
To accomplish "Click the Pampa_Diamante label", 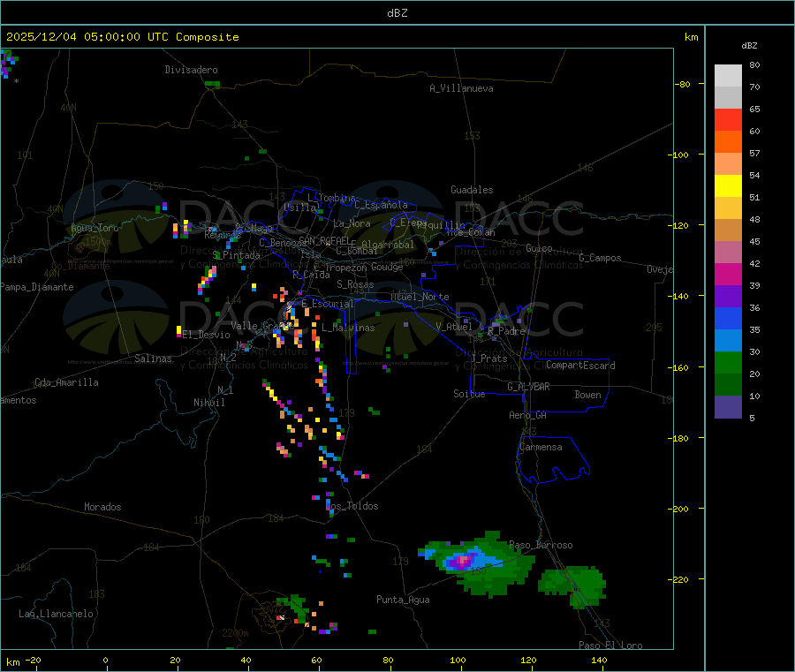I will point(36,287).
